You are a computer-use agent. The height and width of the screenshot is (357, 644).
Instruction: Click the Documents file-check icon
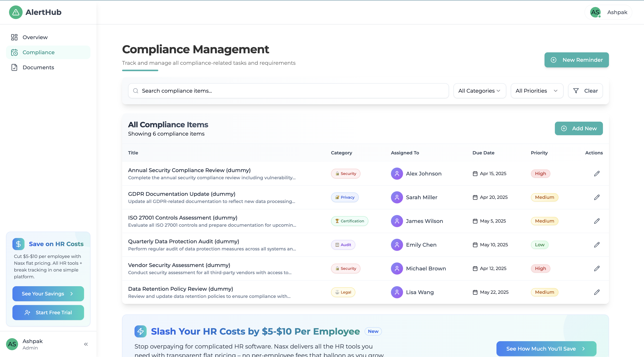[x=14, y=67]
